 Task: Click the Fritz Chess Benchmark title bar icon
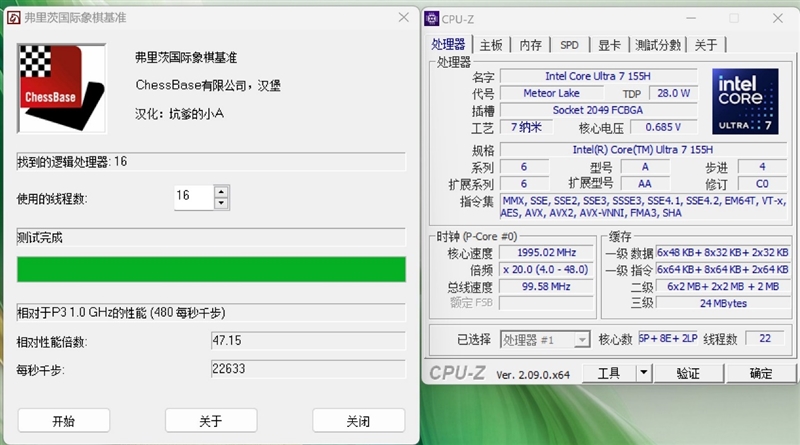14,18
